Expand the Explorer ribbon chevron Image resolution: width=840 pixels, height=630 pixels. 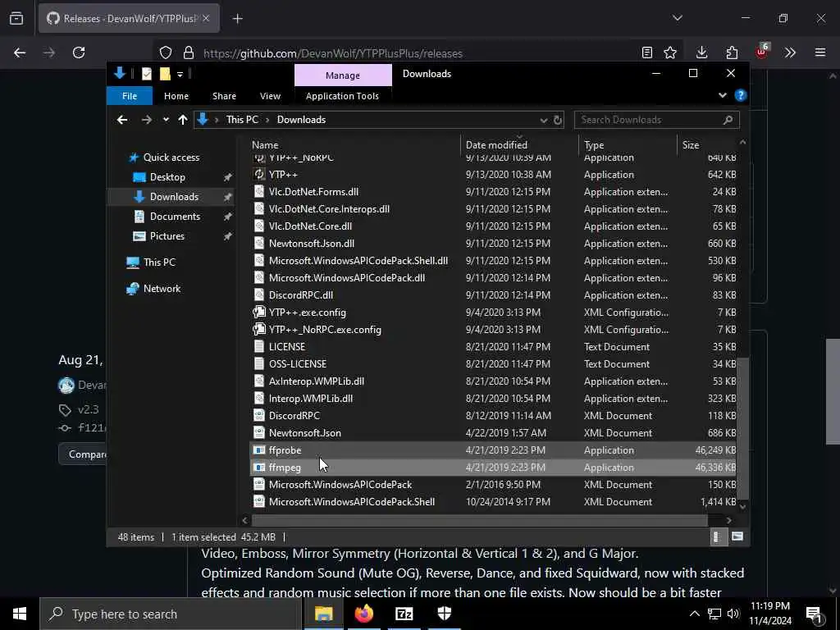tap(722, 95)
